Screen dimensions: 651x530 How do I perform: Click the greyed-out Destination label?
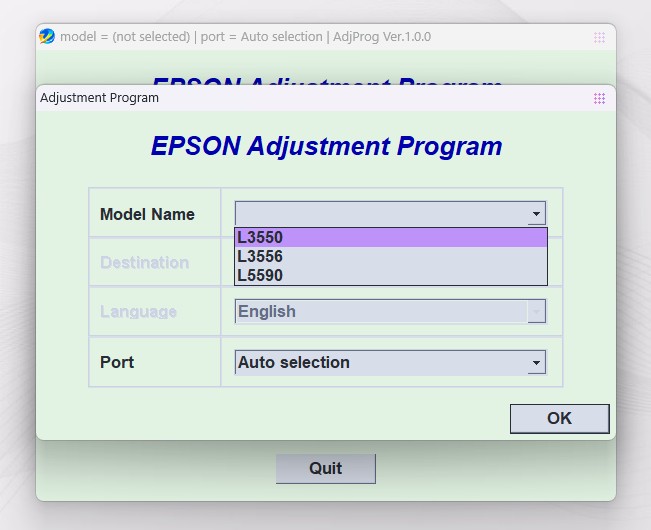tap(144, 263)
